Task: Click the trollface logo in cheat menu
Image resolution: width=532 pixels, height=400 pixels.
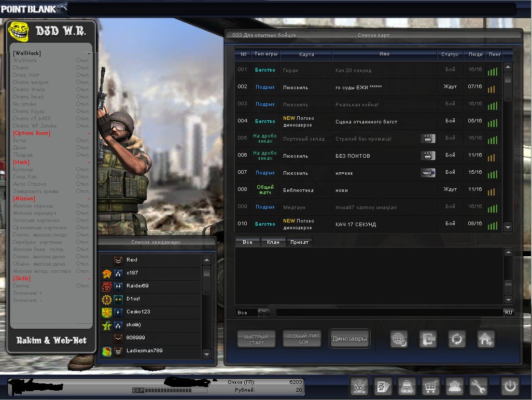Action: point(18,31)
